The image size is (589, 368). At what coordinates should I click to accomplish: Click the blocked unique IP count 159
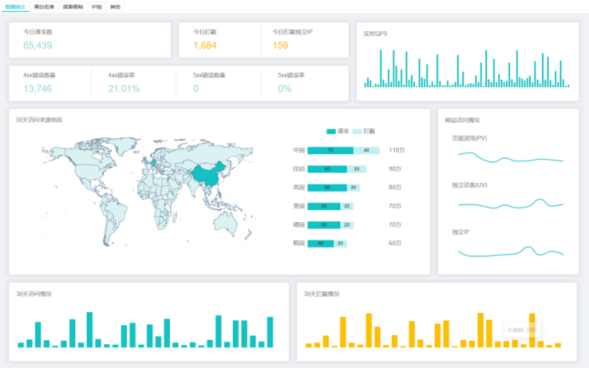[x=280, y=45]
